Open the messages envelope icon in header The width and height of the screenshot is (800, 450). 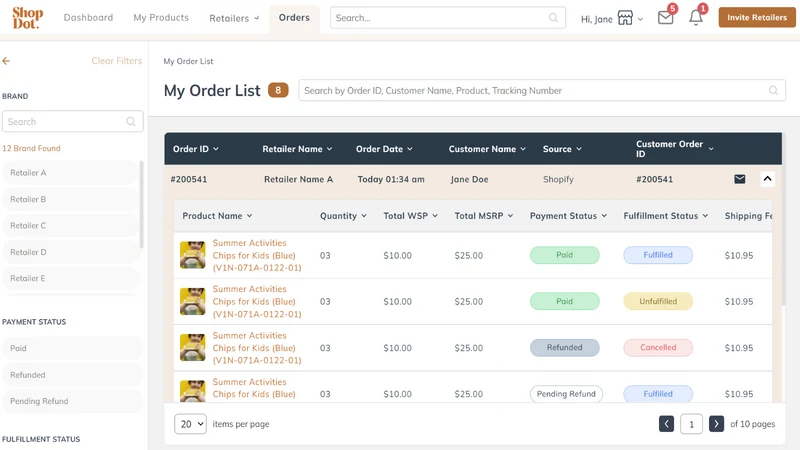(x=665, y=18)
